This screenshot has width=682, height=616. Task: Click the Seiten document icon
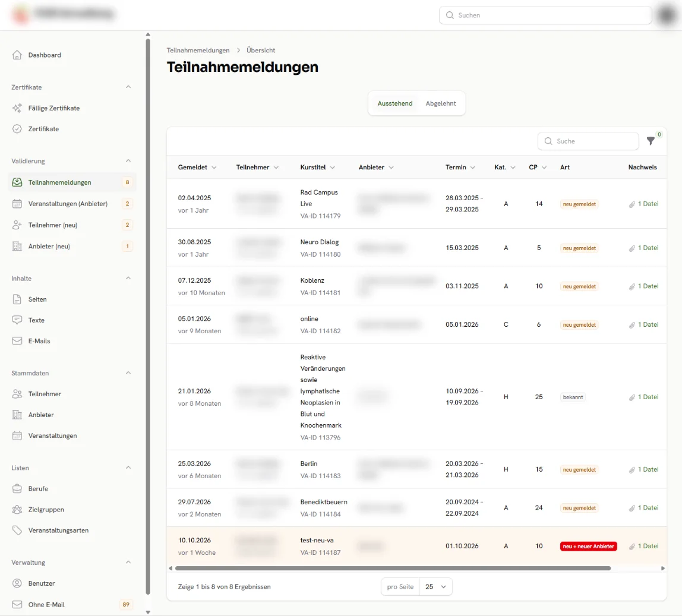coord(17,299)
